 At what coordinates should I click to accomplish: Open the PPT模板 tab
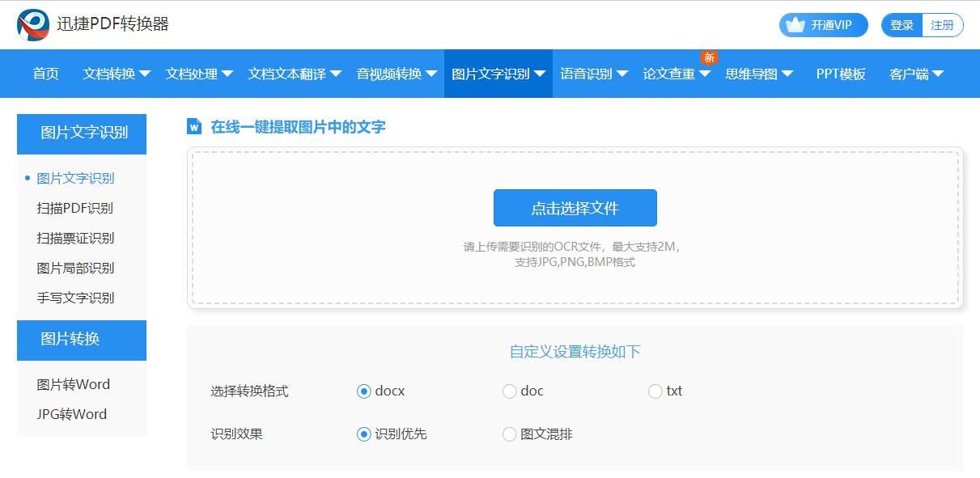click(x=839, y=73)
